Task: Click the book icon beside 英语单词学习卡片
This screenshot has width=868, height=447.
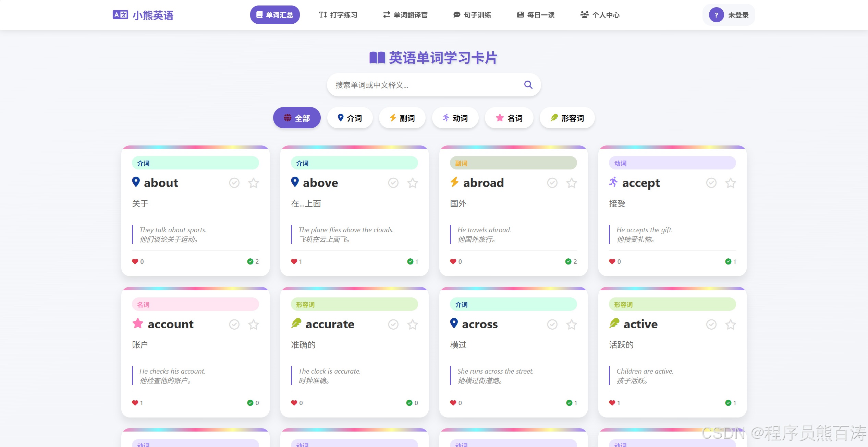Action: 377,58
